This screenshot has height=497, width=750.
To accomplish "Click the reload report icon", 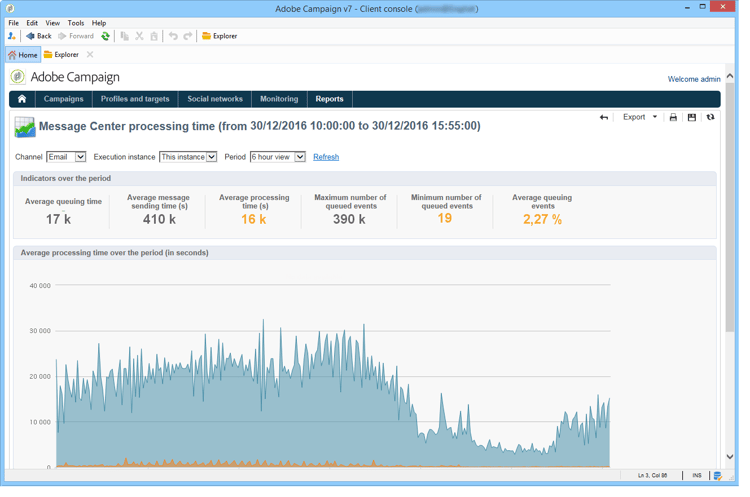I will 711,118.
